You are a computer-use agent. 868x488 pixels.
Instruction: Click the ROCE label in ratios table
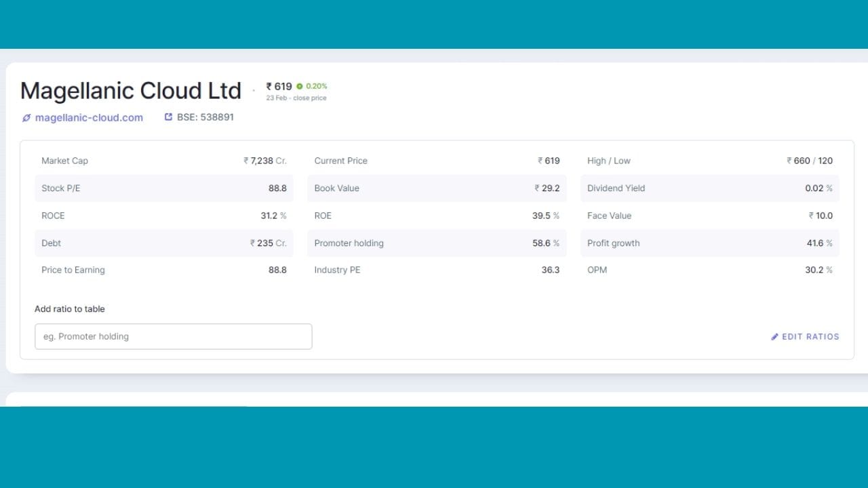click(x=53, y=216)
